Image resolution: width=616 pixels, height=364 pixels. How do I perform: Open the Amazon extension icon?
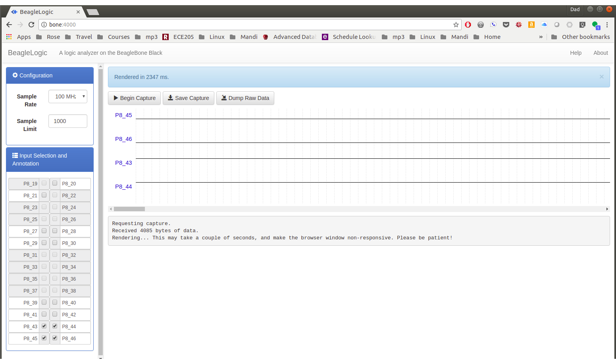click(531, 25)
